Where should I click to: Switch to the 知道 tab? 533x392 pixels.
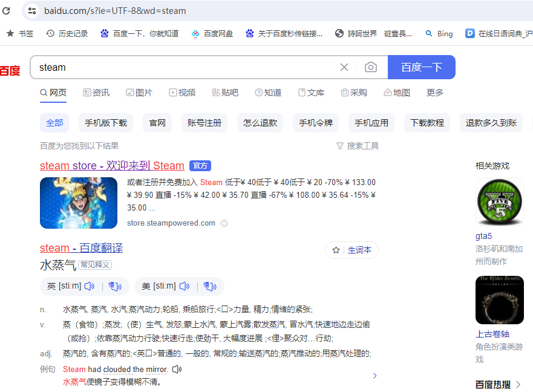tap(268, 93)
